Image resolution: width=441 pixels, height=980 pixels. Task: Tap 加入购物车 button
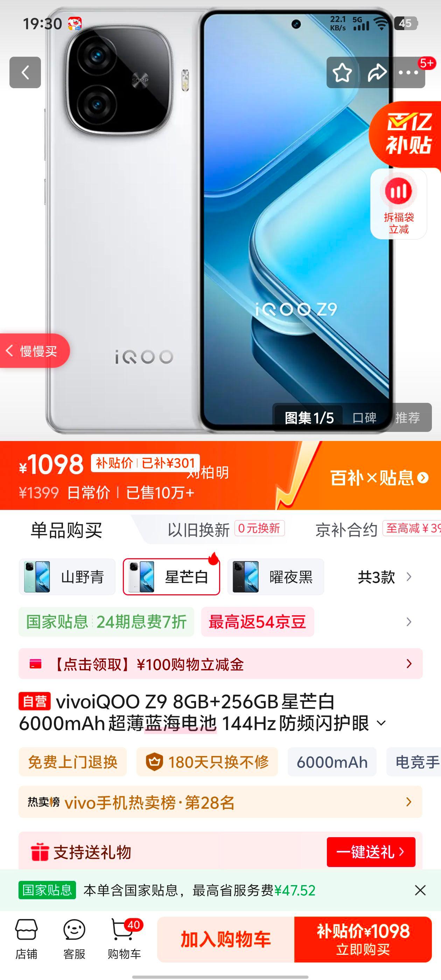point(226,939)
